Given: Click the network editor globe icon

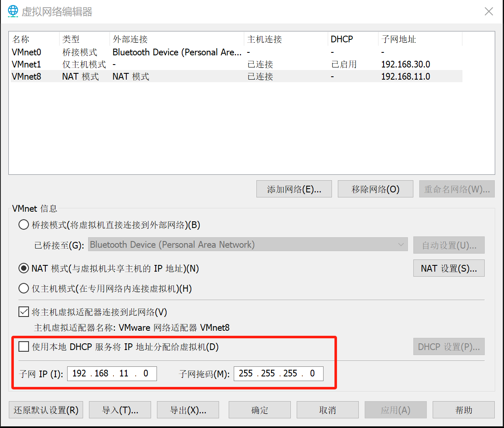Looking at the screenshot, I should coord(13,11).
